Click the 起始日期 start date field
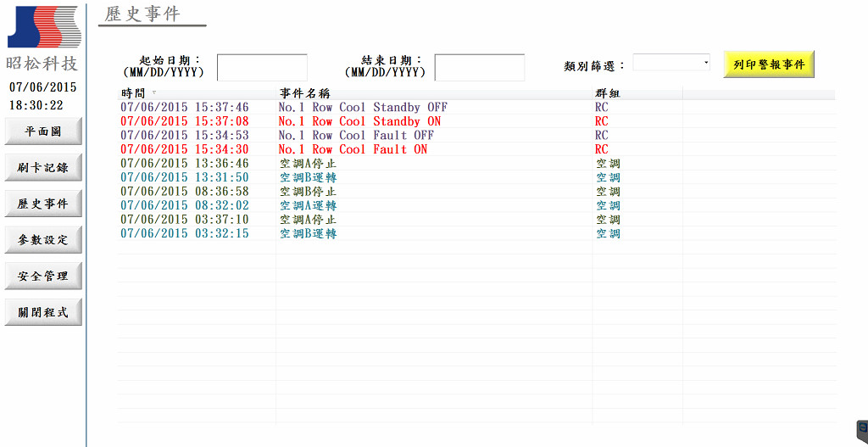Viewport: 868px width, 447px height. (262, 68)
